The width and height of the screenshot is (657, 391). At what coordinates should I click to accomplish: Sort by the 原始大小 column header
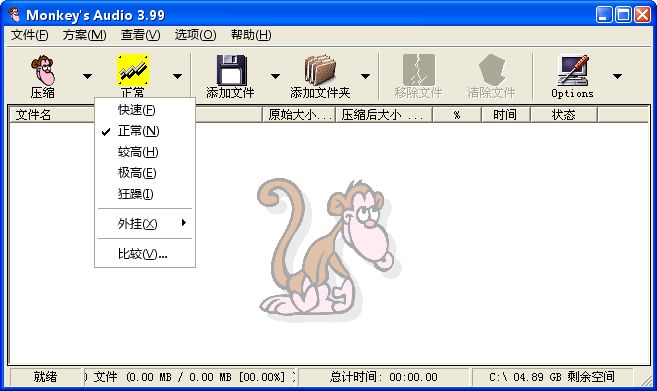click(299, 114)
